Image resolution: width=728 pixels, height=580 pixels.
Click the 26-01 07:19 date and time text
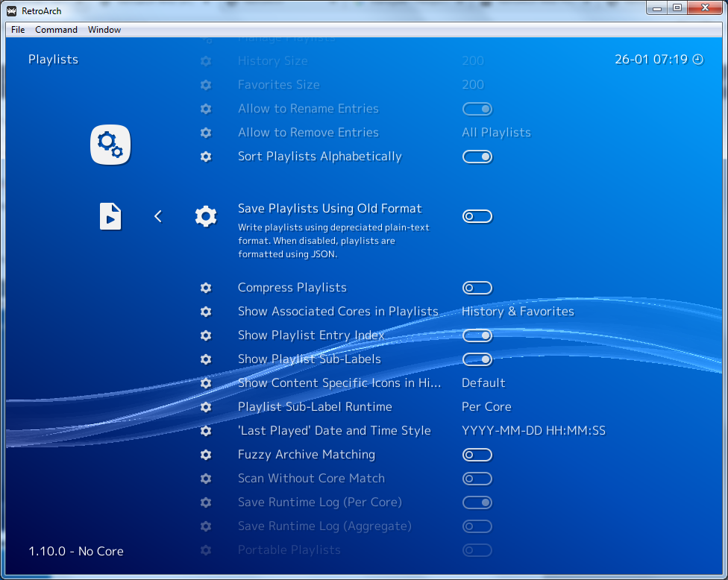[x=651, y=60]
